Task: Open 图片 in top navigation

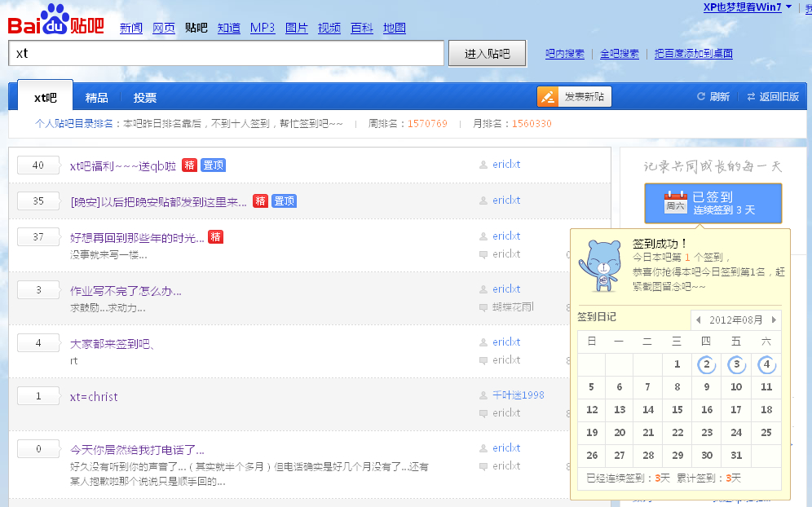Action: pos(297,28)
